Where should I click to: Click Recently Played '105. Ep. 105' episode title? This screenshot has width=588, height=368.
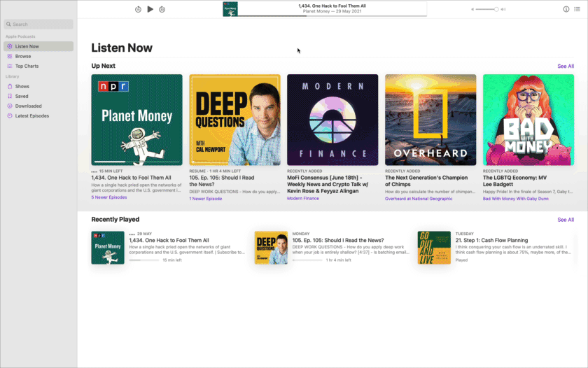coord(338,240)
